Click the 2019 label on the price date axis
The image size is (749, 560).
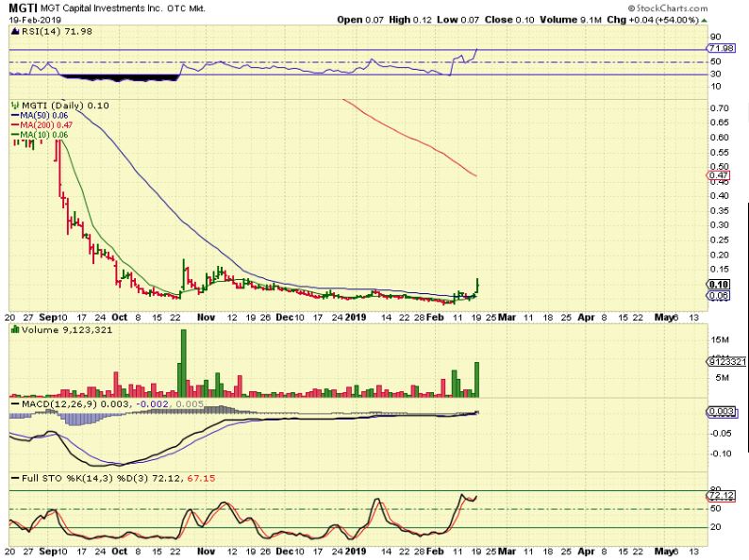356,318
